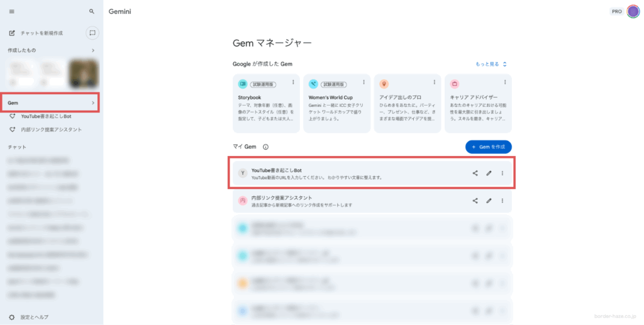Edit 内部リンク提案アシスタント with the pencil icon
This screenshot has height=325, width=644.
click(x=489, y=201)
